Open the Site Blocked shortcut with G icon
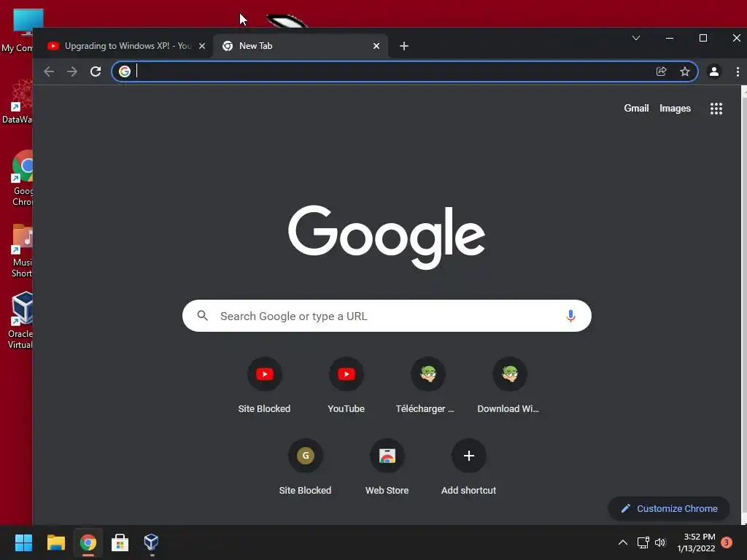Image resolution: width=747 pixels, height=560 pixels. point(306,467)
